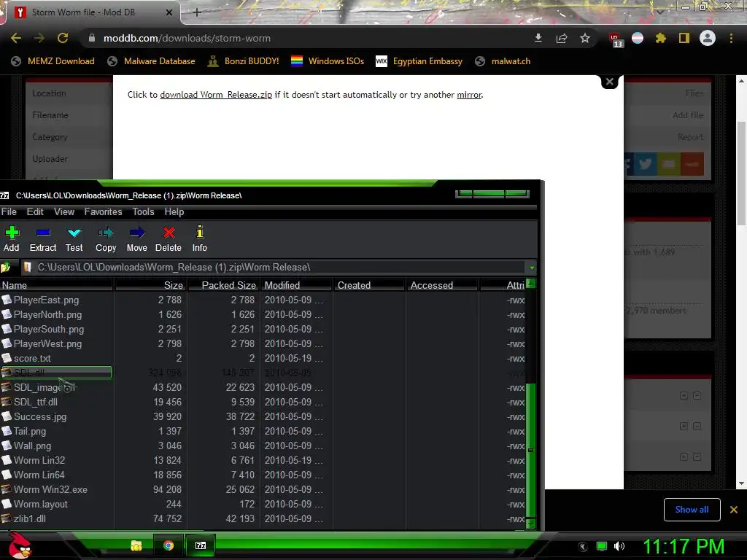
Task: Open the malwat.ch bookmark
Action: coord(503,61)
